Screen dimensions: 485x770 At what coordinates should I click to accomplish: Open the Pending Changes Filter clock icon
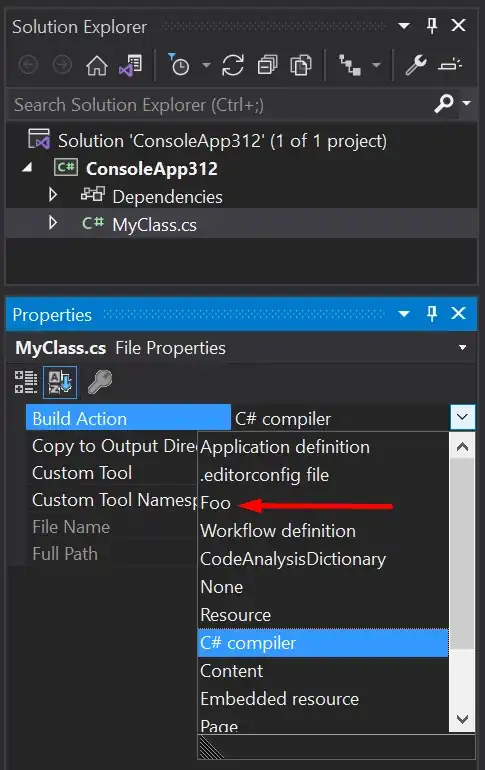(179, 64)
